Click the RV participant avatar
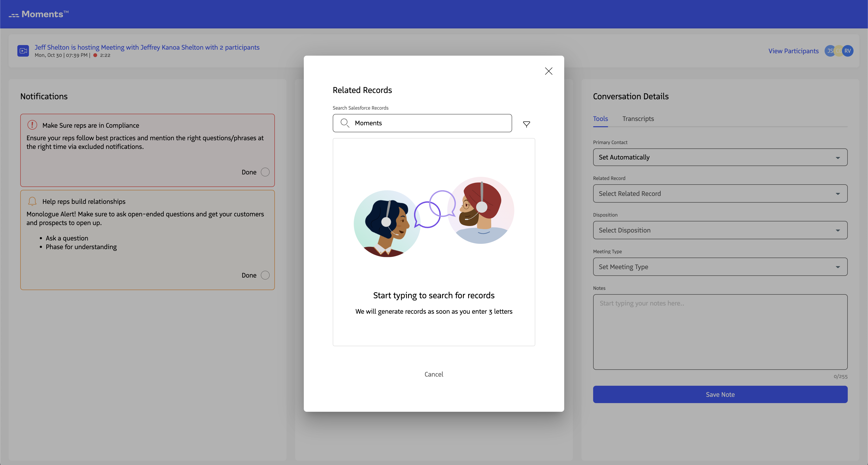 [848, 51]
